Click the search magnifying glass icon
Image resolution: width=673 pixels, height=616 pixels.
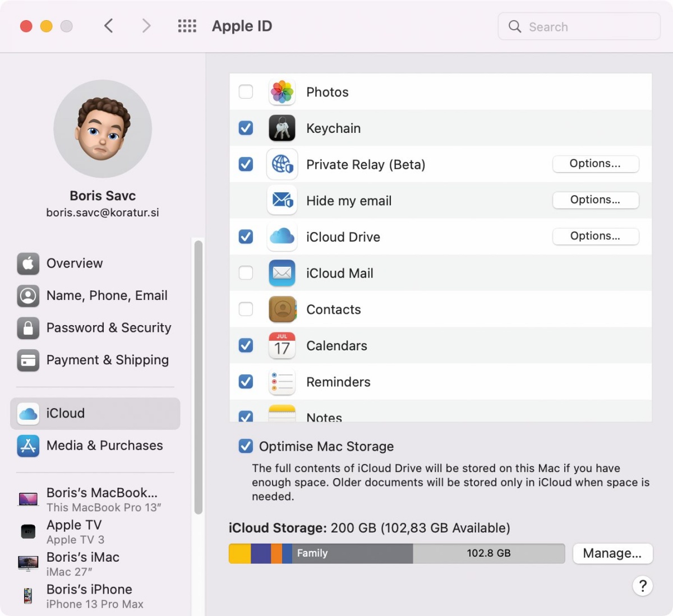tap(515, 26)
